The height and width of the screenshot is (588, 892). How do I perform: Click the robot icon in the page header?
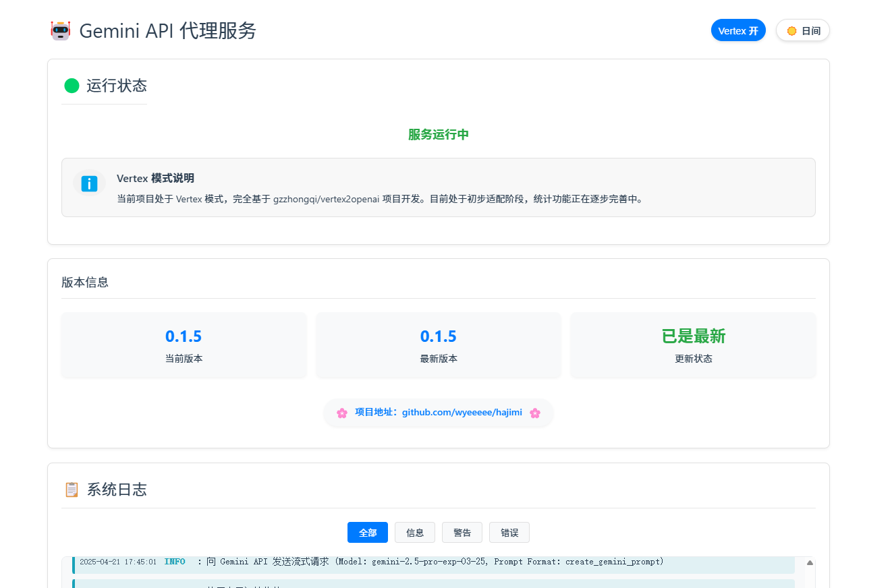tap(61, 30)
